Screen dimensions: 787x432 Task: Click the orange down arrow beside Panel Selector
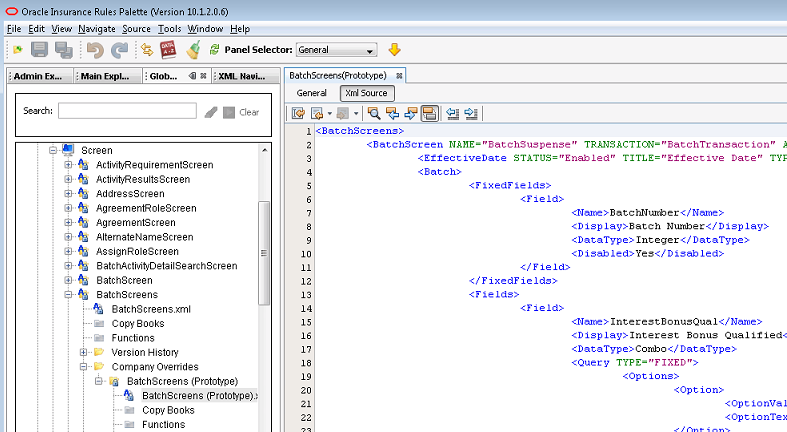[x=394, y=49]
